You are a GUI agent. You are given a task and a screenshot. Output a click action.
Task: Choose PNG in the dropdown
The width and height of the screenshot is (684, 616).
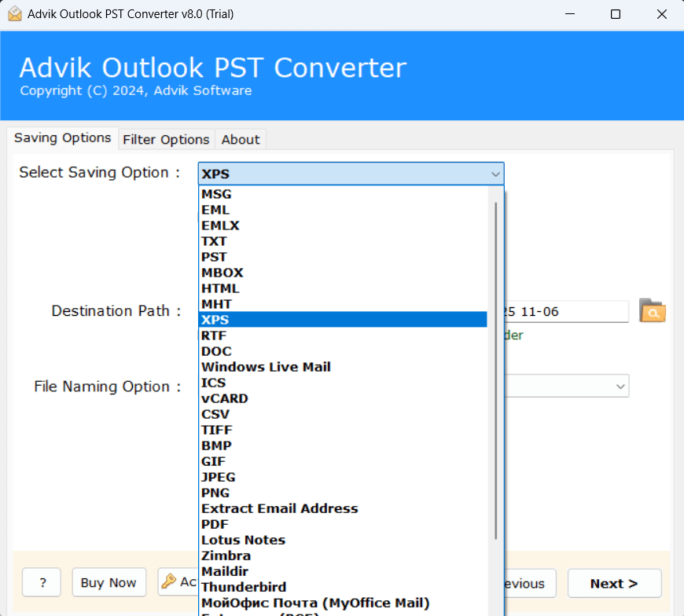[343, 493]
